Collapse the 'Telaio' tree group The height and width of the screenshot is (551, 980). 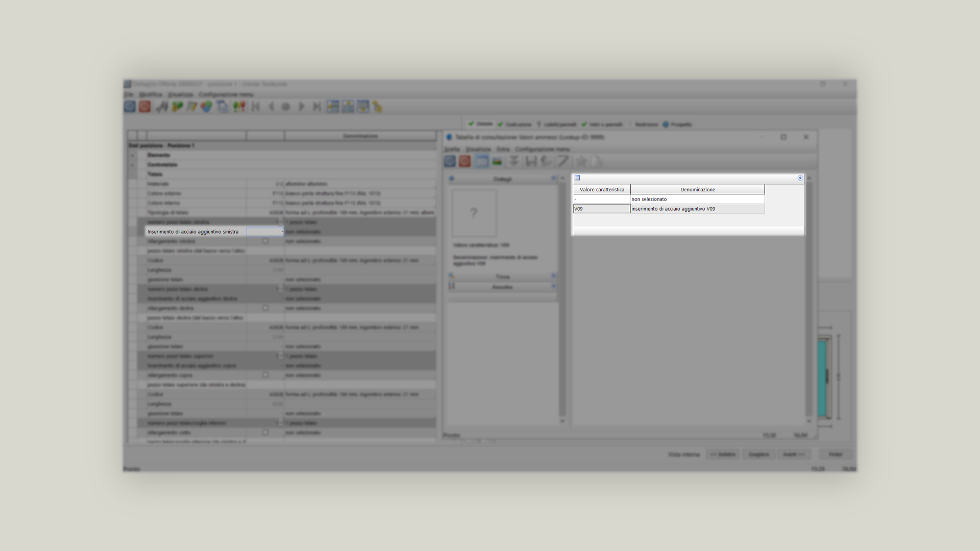coord(132,174)
